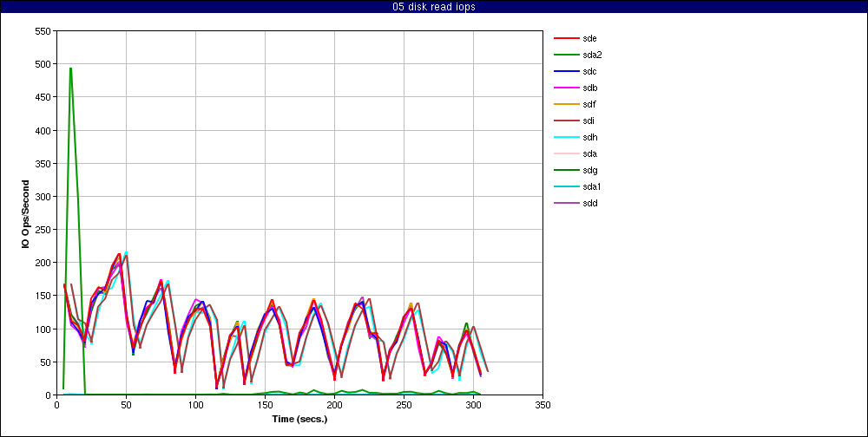Select the sdg legend label
The image size is (868, 437).
589,170
